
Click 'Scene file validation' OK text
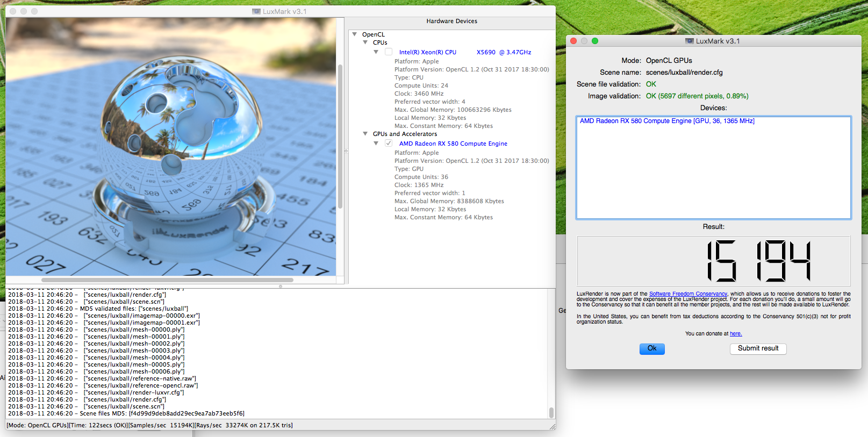(x=651, y=84)
